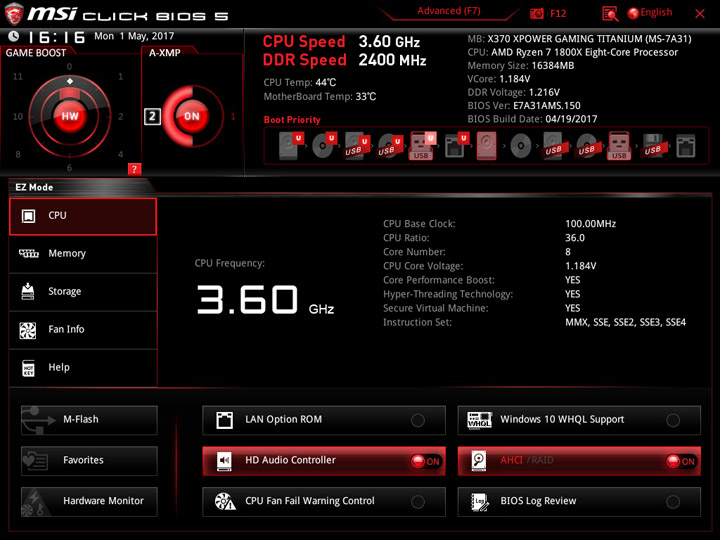This screenshot has height=540, width=720.
Task: Select the legacy CD/DVD boot device
Action: click(x=521, y=146)
